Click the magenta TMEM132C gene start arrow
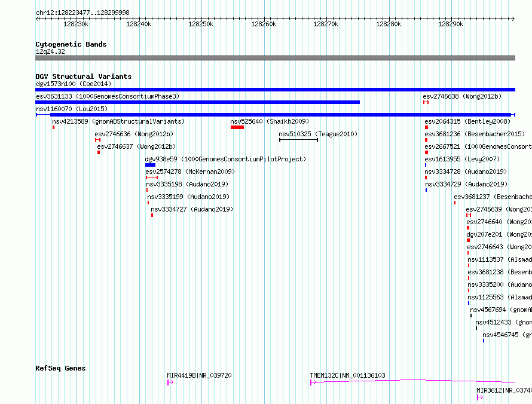The image size is (532, 404). [313, 382]
